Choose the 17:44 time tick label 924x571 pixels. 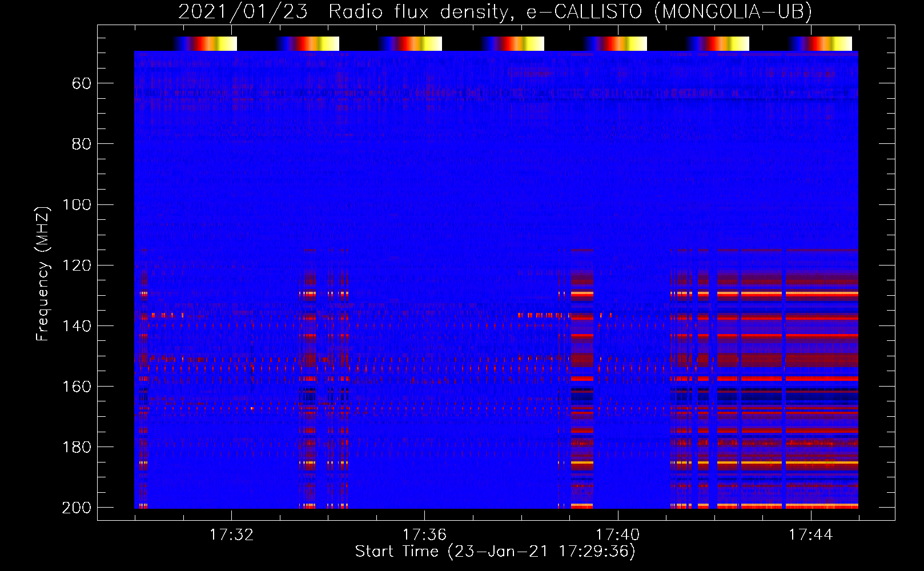click(x=811, y=535)
